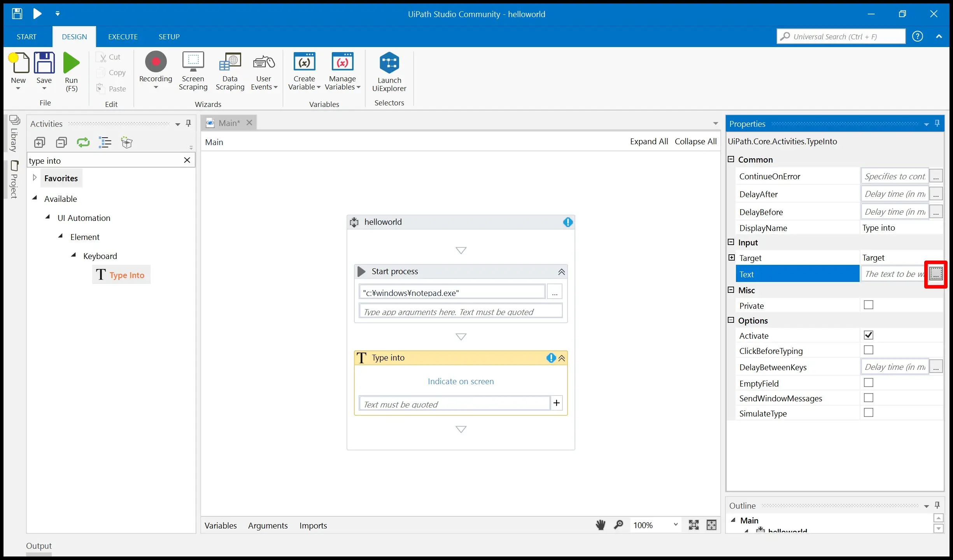Pin the Activities panel
Viewport: 953px width, 560px height.
pos(189,123)
